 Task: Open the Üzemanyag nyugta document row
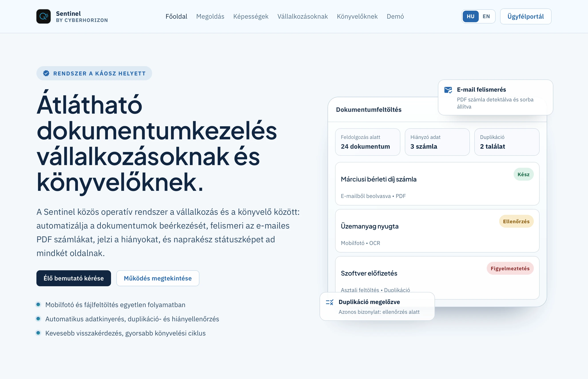tap(437, 231)
